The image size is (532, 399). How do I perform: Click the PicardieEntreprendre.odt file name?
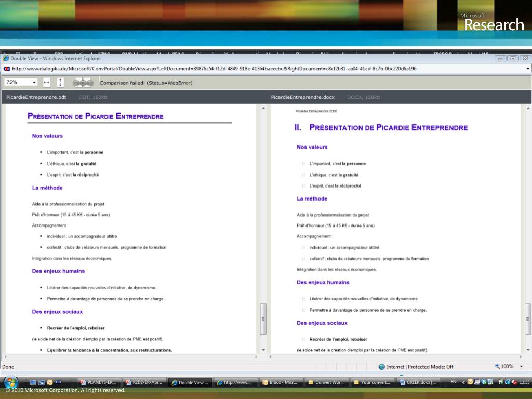click(36, 97)
